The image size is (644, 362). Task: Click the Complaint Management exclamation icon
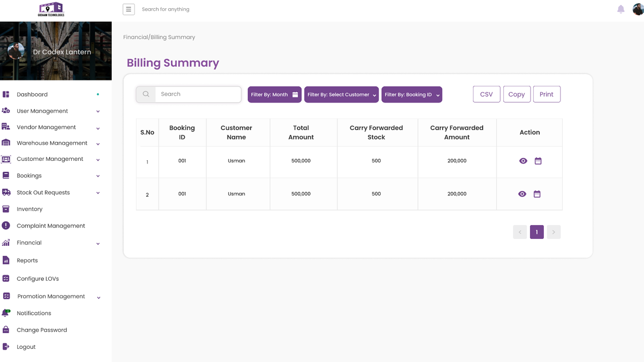6,226
